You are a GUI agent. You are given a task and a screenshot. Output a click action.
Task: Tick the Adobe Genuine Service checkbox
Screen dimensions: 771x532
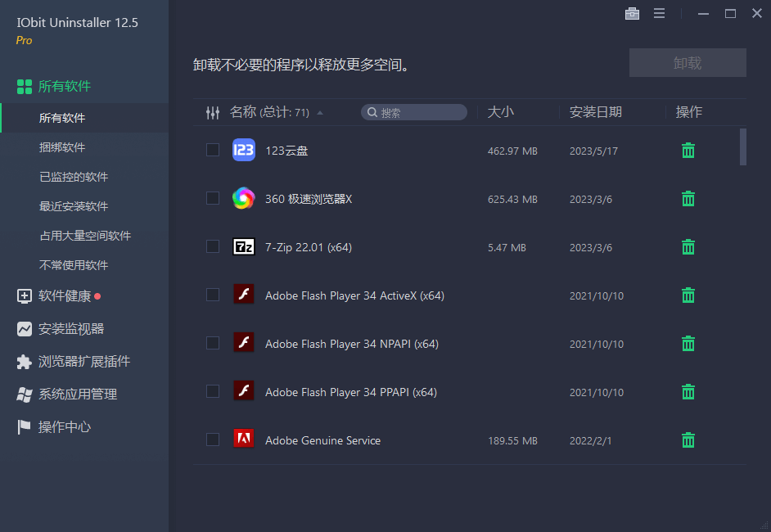[213, 439]
